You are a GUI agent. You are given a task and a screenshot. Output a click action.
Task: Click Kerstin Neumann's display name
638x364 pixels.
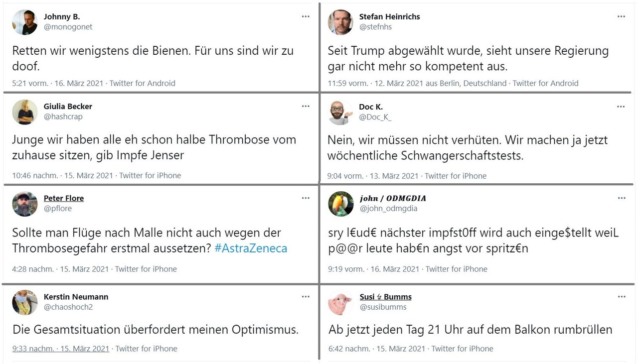[x=76, y=297]
